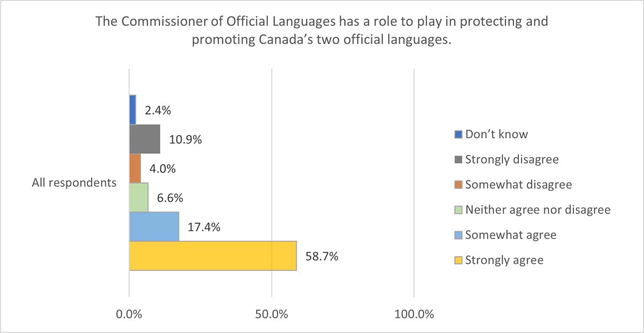The height and width of the screenshot is (333, 644).
Task: Click the Somewhat agree legend swatch
Action: click(x=458, y=235)
